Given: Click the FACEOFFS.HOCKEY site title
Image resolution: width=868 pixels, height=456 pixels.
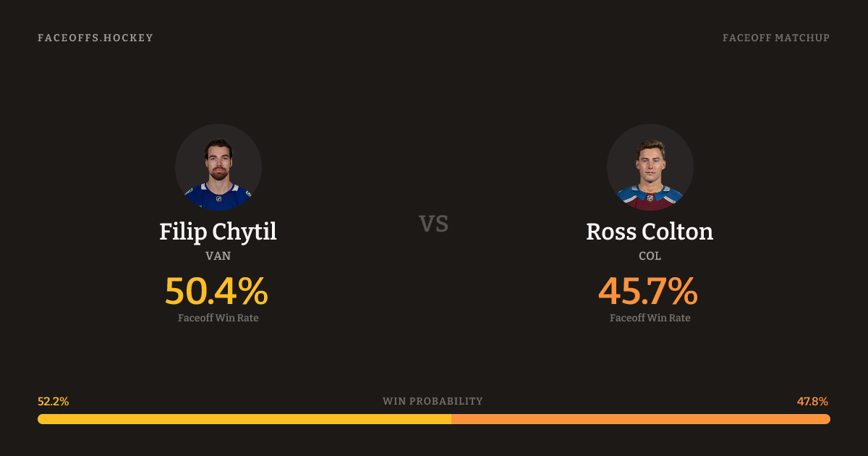Looking at the screenshot, I should click(95, 38).
